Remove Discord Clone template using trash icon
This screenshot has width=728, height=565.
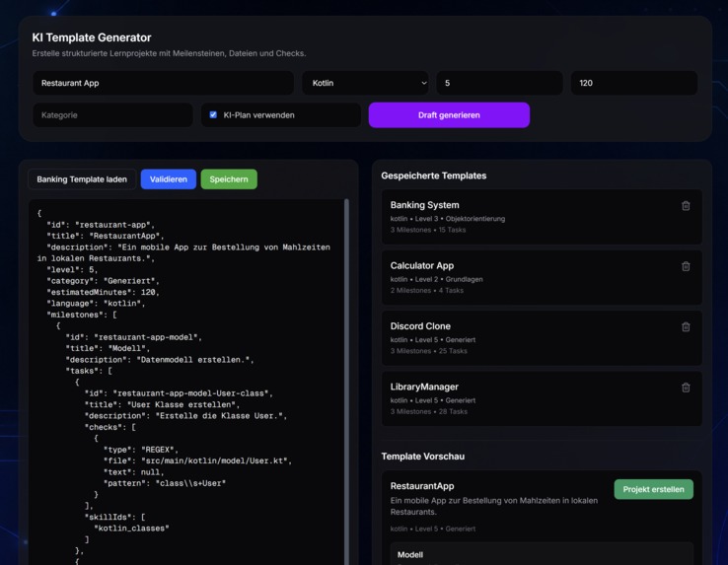tap(686, 326)
